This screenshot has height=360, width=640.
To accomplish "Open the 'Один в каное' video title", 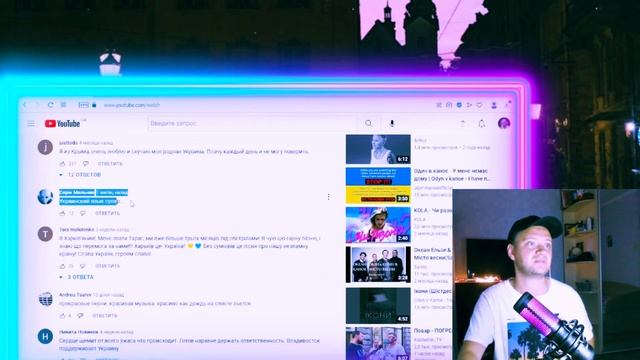I will (452, 175).
